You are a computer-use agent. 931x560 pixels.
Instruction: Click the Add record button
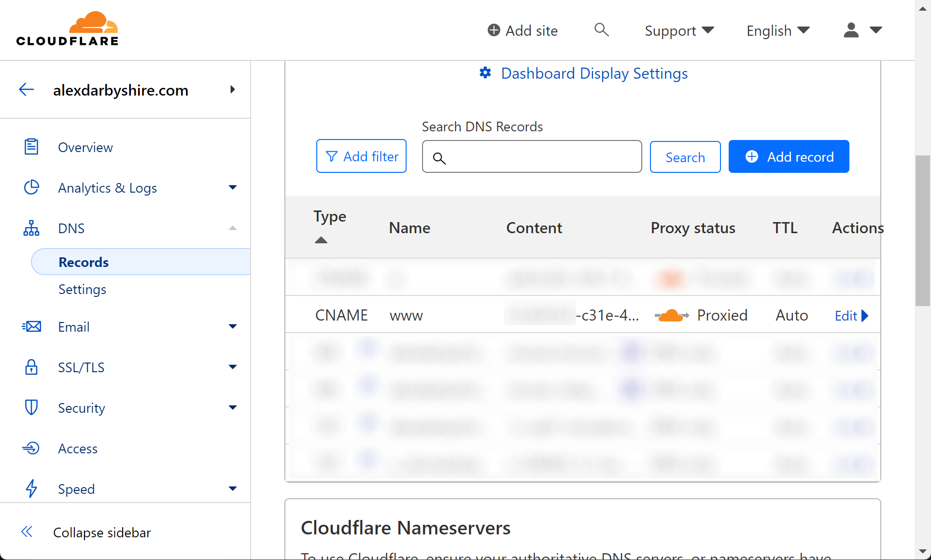coord(789,156)
